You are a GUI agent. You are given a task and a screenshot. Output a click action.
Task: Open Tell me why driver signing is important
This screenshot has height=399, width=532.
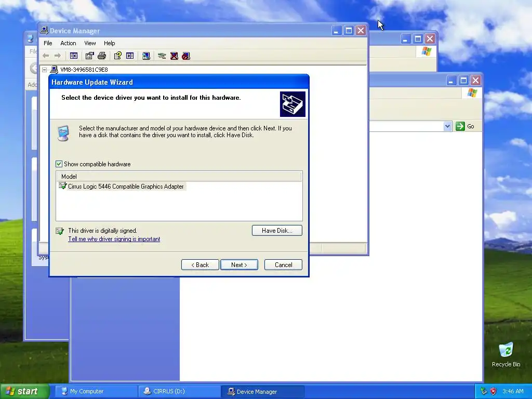pyautogui.click(x=114, y=239)
